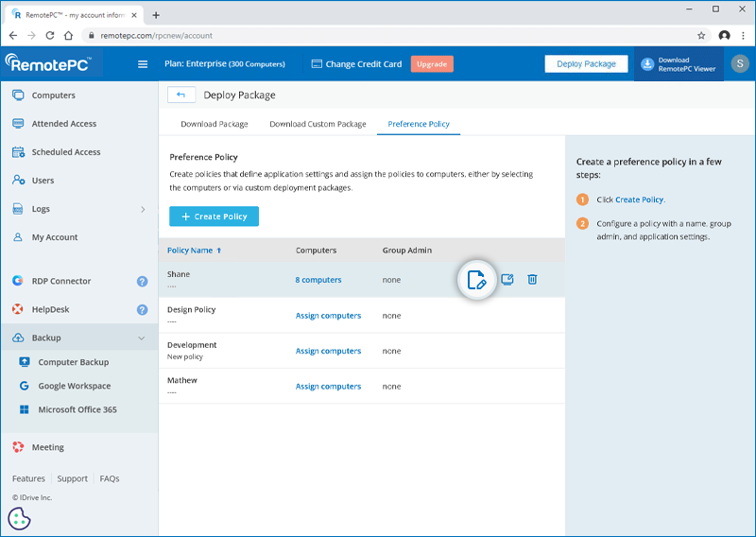Click the HelpDesk help question icon
756x537 pixels.
142,309
